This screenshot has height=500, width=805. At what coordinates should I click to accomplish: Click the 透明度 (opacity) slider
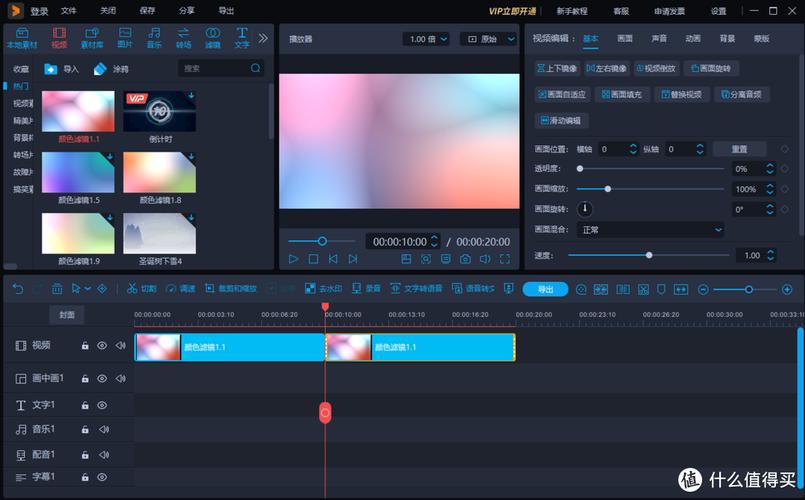click(x=650, y=169)
